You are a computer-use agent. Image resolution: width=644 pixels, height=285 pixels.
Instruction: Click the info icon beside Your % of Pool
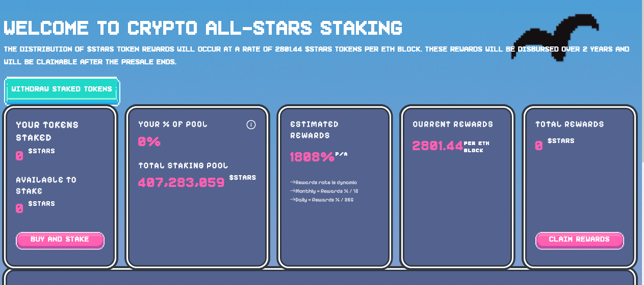[x=251, y=125]
